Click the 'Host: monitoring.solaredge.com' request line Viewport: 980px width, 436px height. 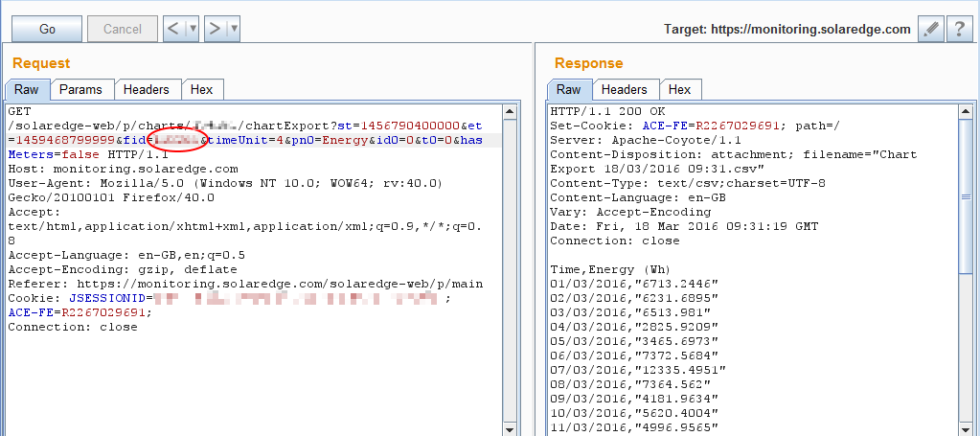[x=124, y=169]
